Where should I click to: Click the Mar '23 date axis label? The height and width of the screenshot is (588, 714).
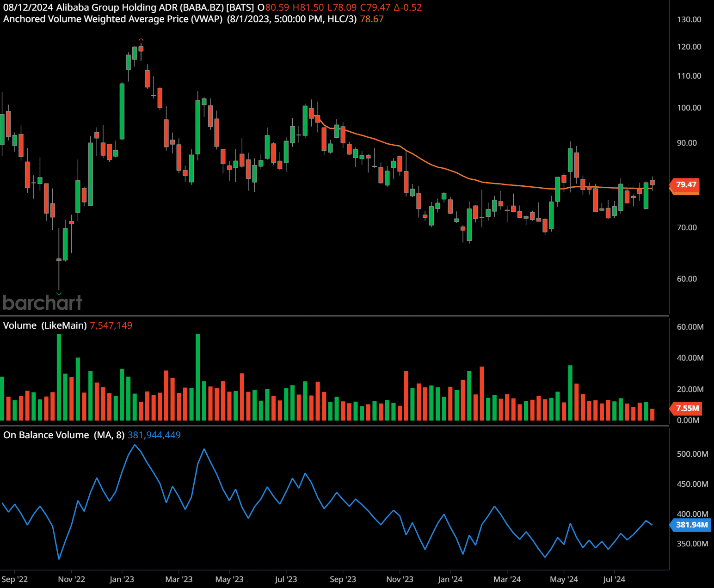click(179, 579)
